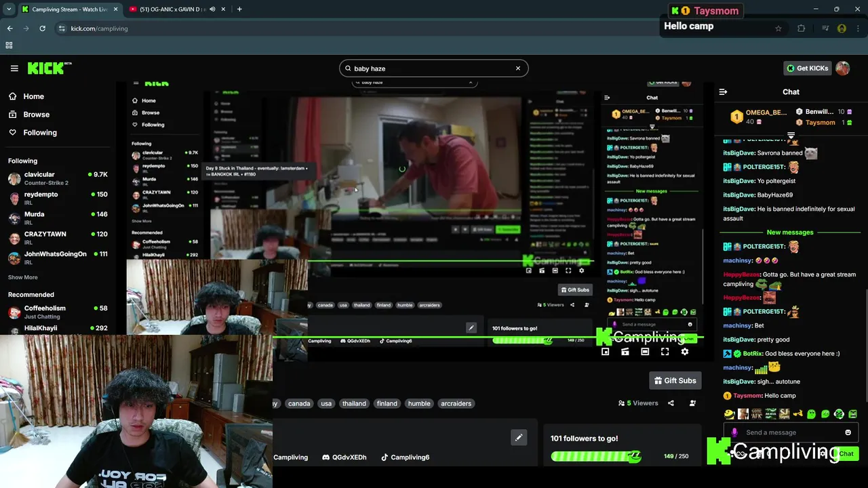Viewport: 868px width, 488px height.
Task: Click the pencil edit icon beside the follower goal
Action: tap(519, 438)
